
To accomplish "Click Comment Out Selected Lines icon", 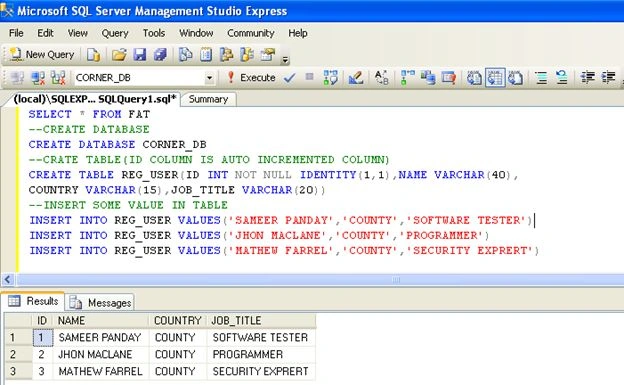I will pyautogui.click(x=541, y=78).
